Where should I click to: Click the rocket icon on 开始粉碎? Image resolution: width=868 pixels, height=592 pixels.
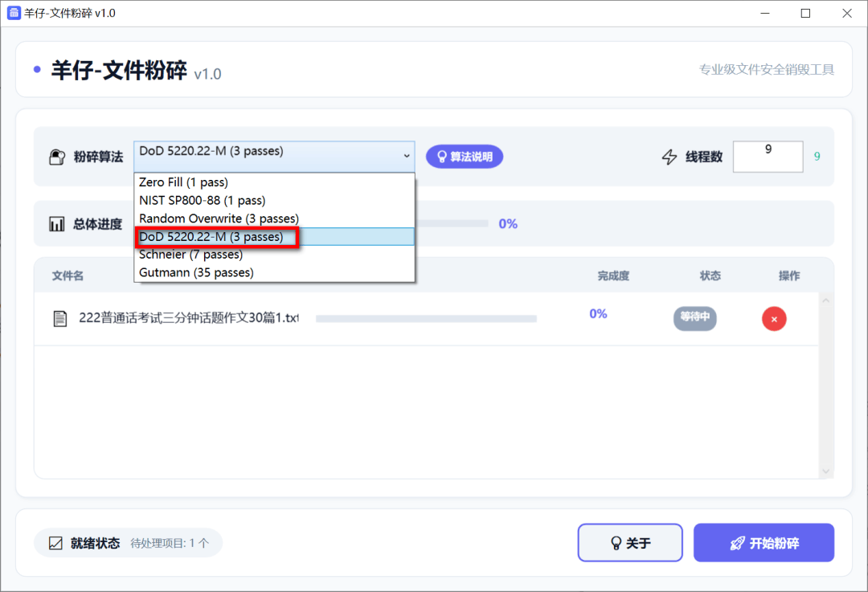pyautogui.click(x=736, y=544)
